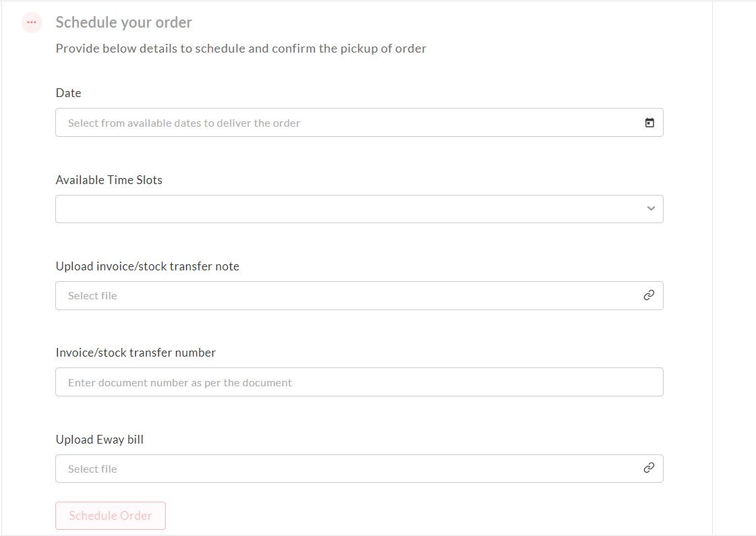
Task: Click the Schedule Order button
Action: (111, 516)
